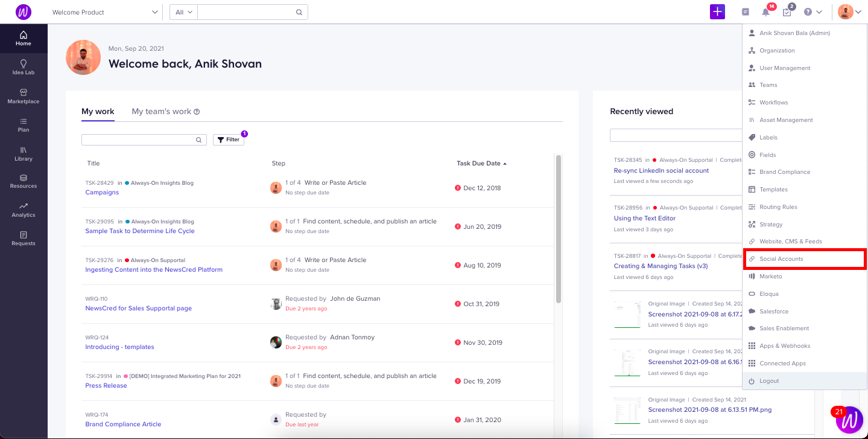
Task: Open Eloqua menu item
Action: coord(805,294)
